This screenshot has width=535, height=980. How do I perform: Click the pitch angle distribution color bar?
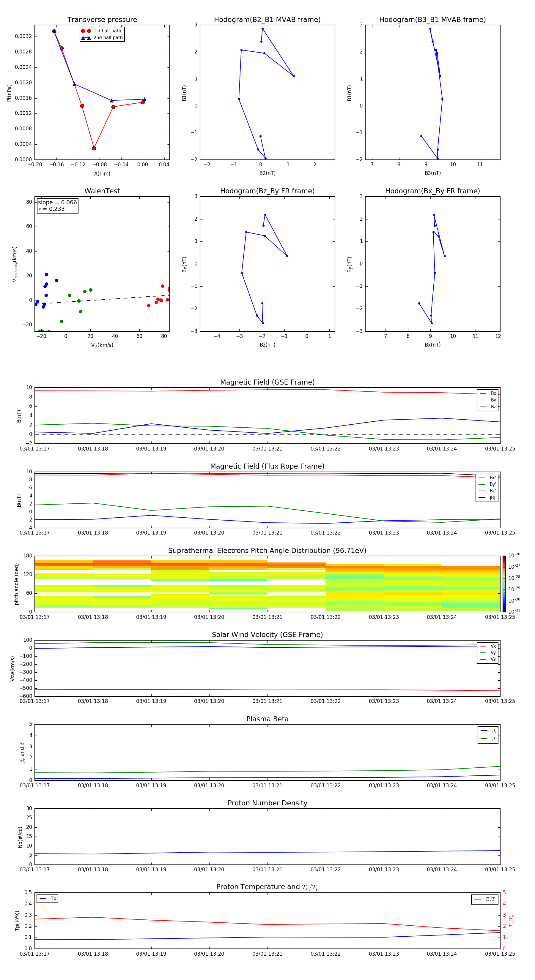click(504, 584)
